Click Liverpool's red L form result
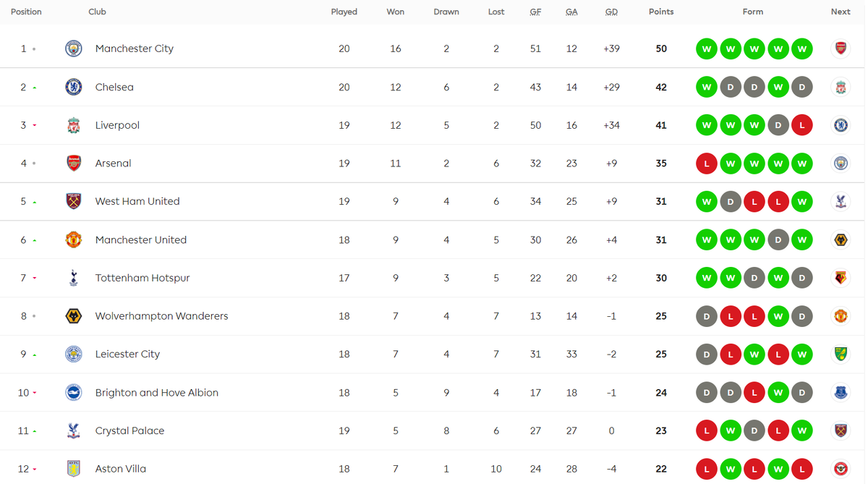868x484 pixels. 801,125
